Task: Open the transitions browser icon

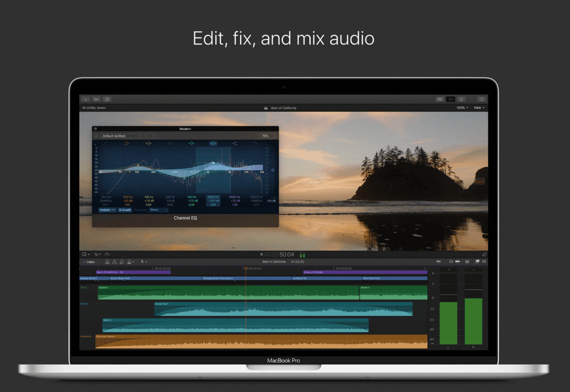Action: click(484, 262)
